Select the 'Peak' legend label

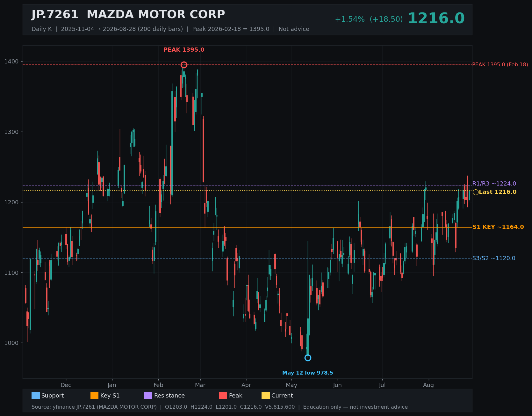235,396
